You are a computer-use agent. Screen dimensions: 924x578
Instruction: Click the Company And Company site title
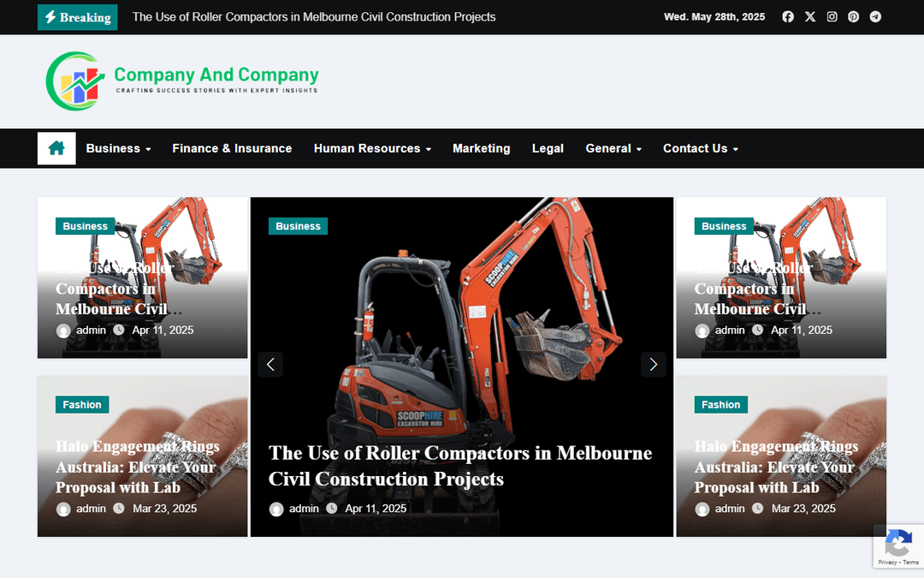coord(216,74)
